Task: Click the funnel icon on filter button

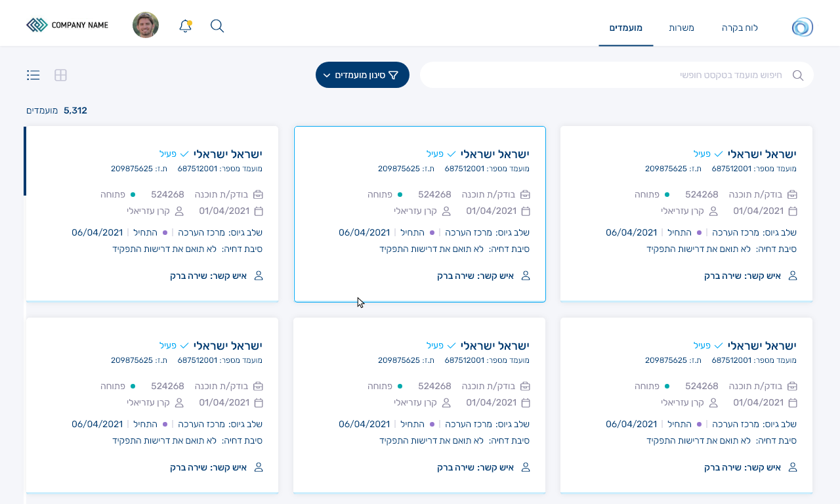Action: pos(394,75)
